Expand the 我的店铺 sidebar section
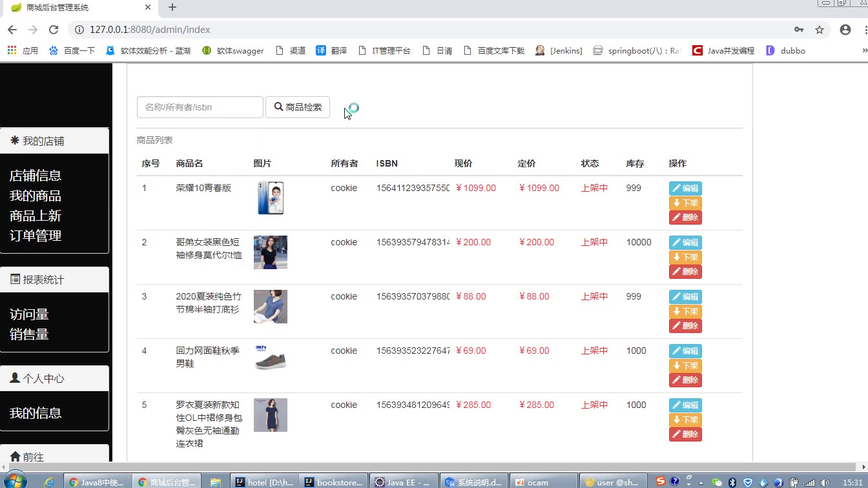The image size is (868, 488). click(x=54, y=141)
